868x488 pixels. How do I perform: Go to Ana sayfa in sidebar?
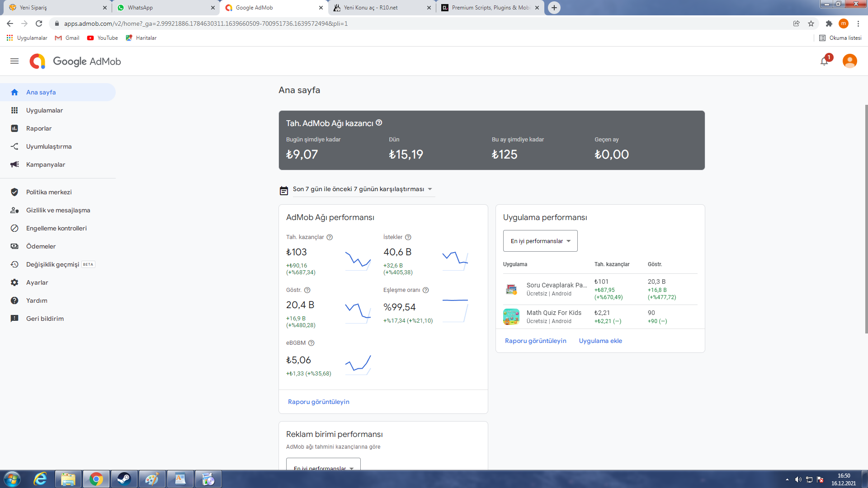point(58,92)
